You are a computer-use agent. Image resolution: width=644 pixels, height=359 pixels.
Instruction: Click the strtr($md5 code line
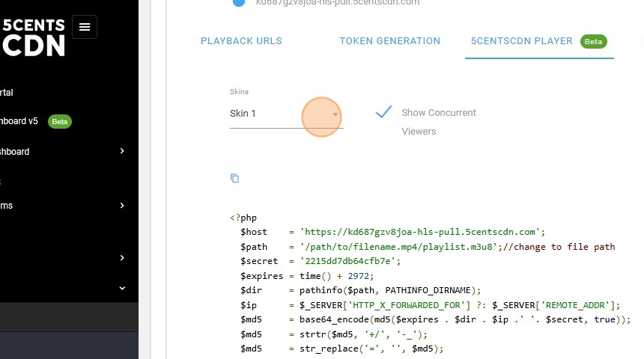[x=333, y=334]
